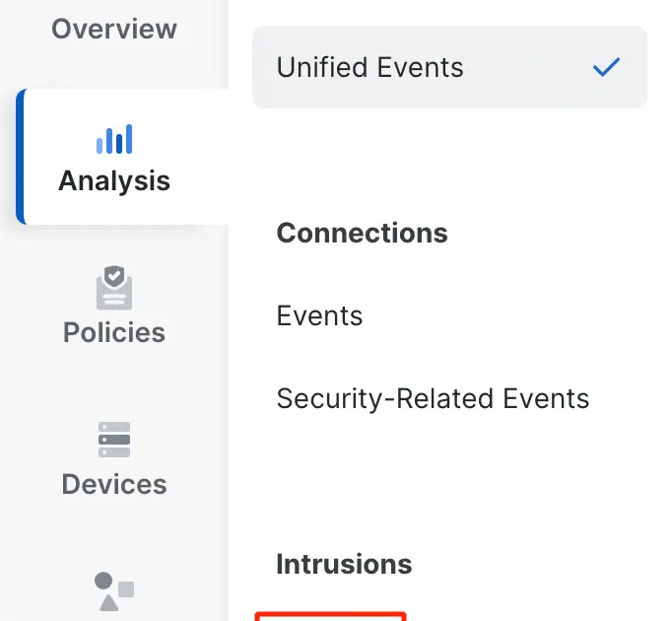
Task: Open Events under Connections
Action: 319,316
